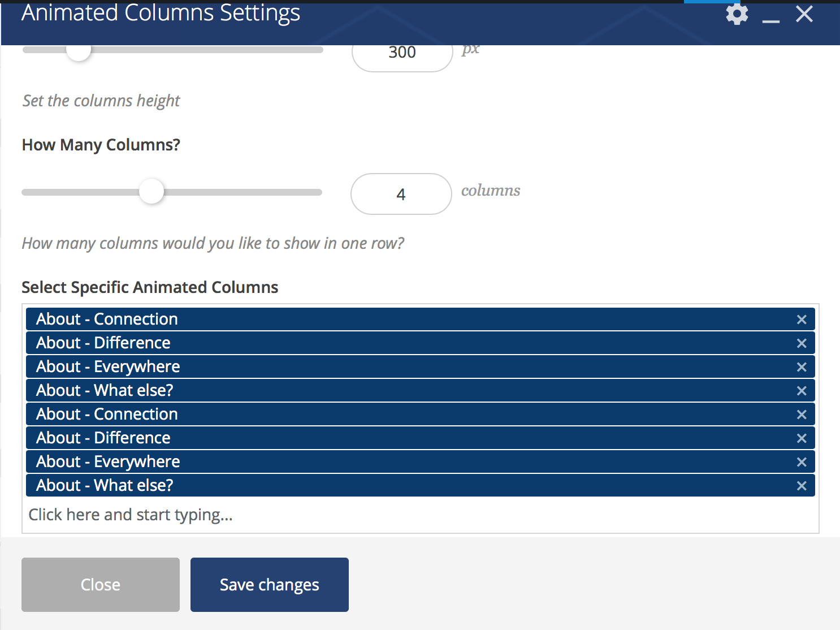Focus the columns count field showing 4
Image resolution: width=840 pixels, height=630 pixels.
(x=401, y=194)
